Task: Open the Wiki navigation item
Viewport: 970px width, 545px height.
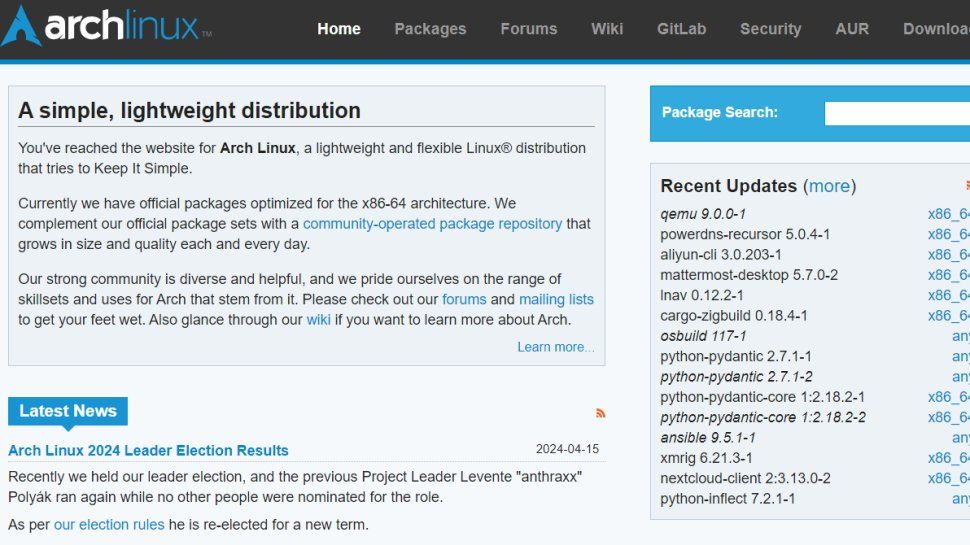Action: click(607, 29)
